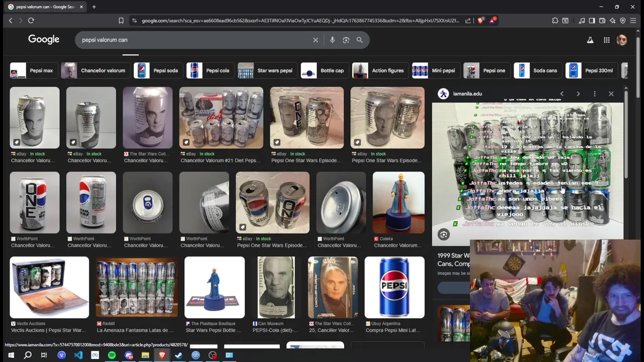644x362 pixels.
Task: Submit the search with the magnifier icon
Action: point(360,40)
